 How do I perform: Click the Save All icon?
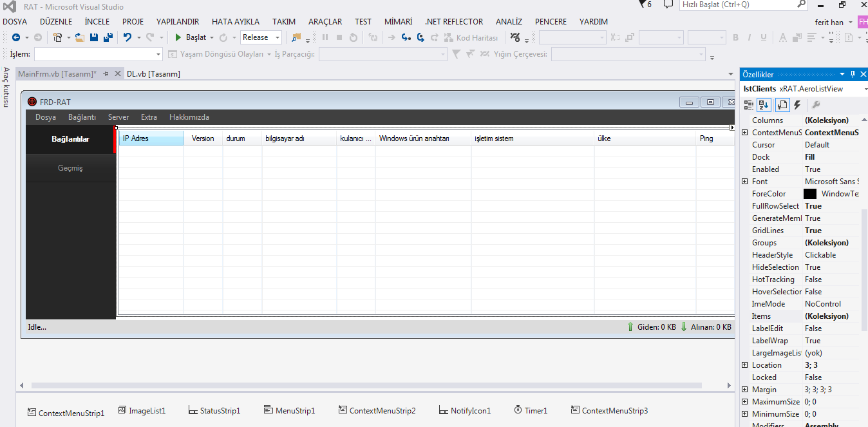(108, 37)
